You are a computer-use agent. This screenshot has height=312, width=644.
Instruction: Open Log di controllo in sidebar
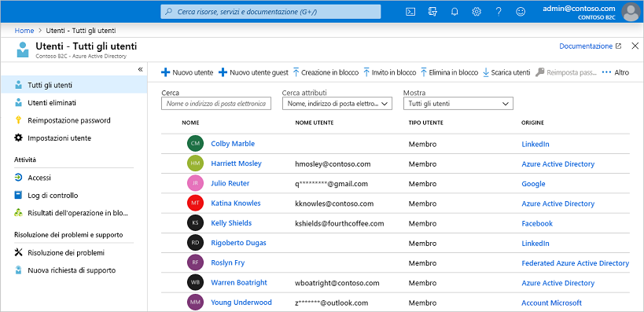73,196
